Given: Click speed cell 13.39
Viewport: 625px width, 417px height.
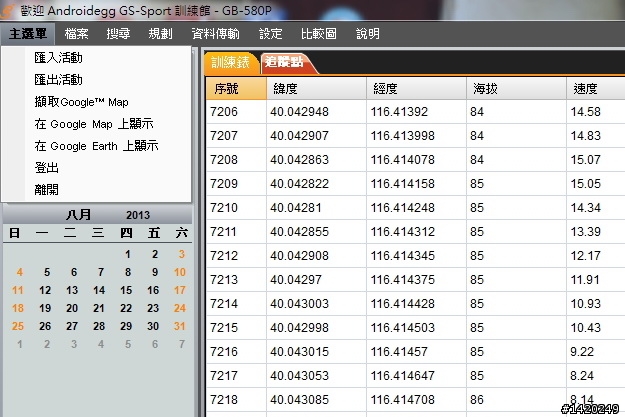Looking at the screenshot, I should (x=596, y=232).
